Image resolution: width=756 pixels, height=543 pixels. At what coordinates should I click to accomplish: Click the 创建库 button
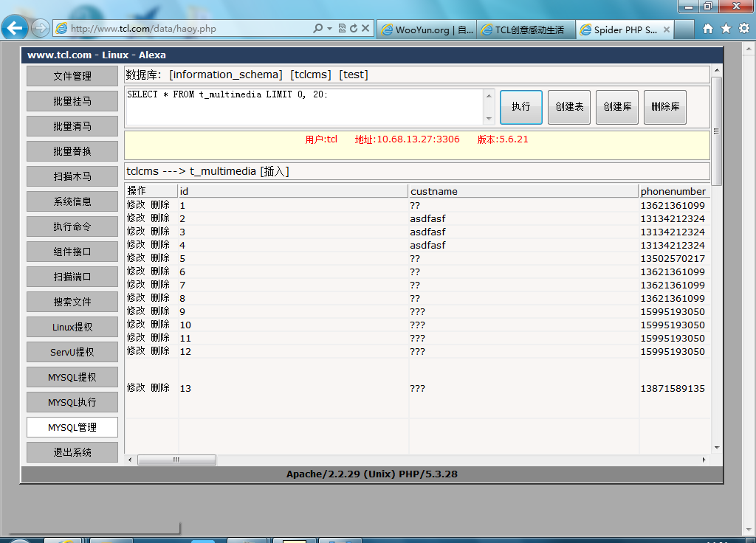click(617, 107)
